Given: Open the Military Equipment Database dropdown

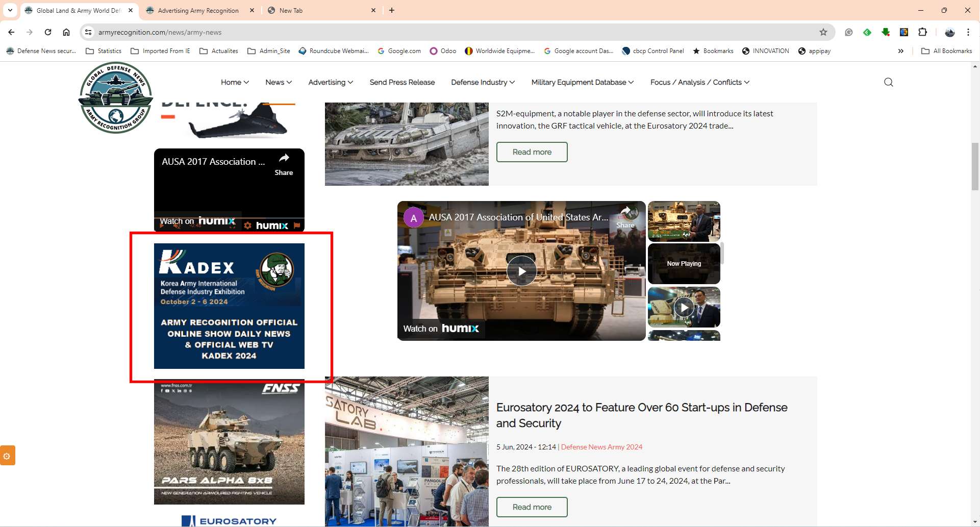Looking at the screenshot, I should [x=582, y=82].
